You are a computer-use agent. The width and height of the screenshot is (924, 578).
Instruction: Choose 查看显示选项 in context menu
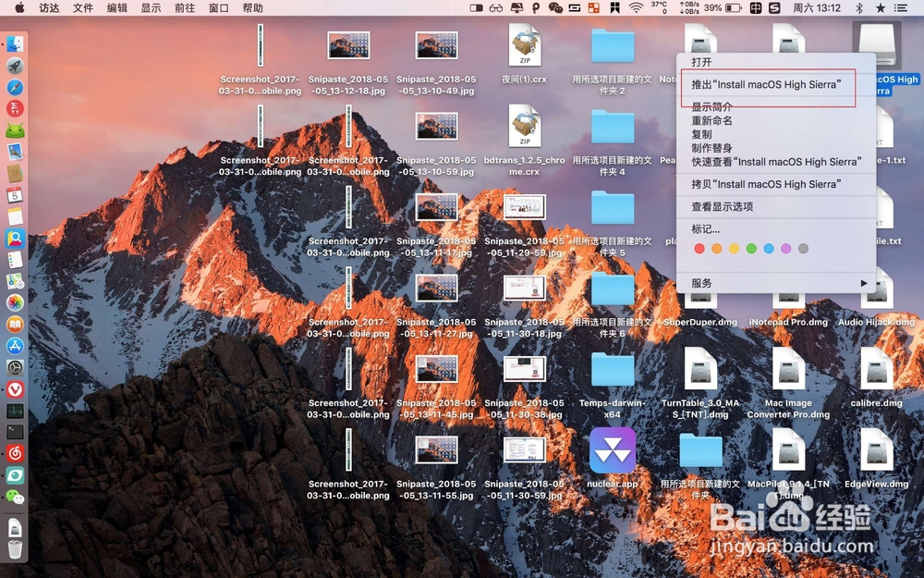(x=775, y=206)
